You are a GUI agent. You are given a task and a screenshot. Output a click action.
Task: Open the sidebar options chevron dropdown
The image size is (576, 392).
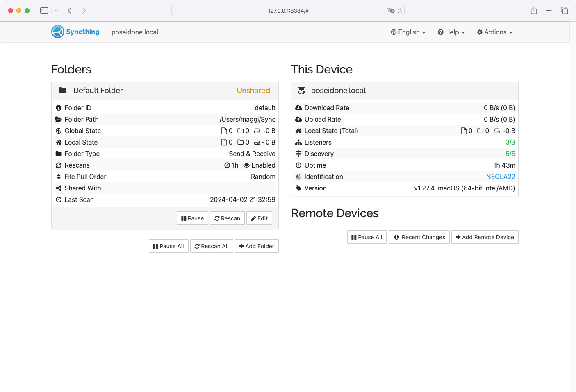pos(56,11)
